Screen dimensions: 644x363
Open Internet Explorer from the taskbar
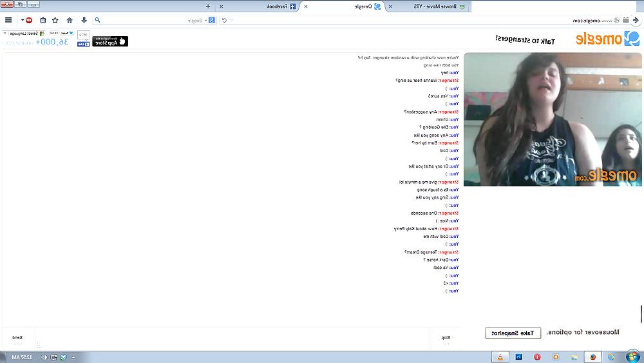pyautogui.click(x=611, y=357)
